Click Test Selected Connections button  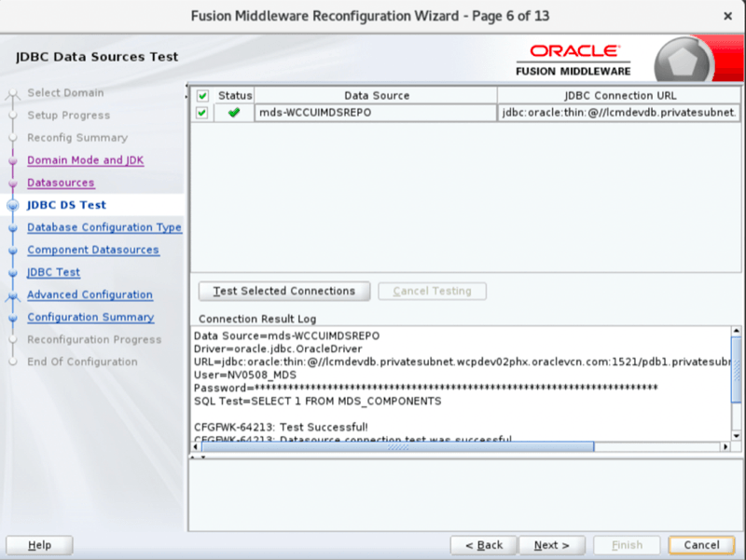click(x=284, y=291)
